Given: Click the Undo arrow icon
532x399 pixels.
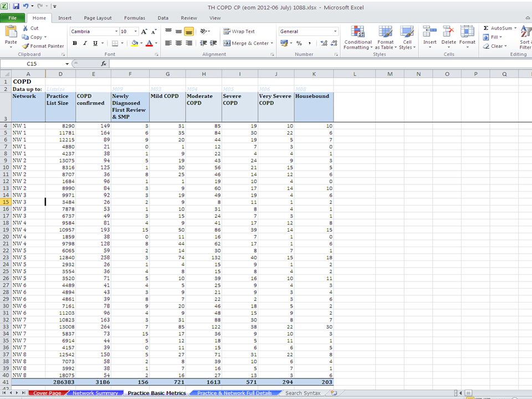Looking at the screenshot, I should [x=26, y=6].
